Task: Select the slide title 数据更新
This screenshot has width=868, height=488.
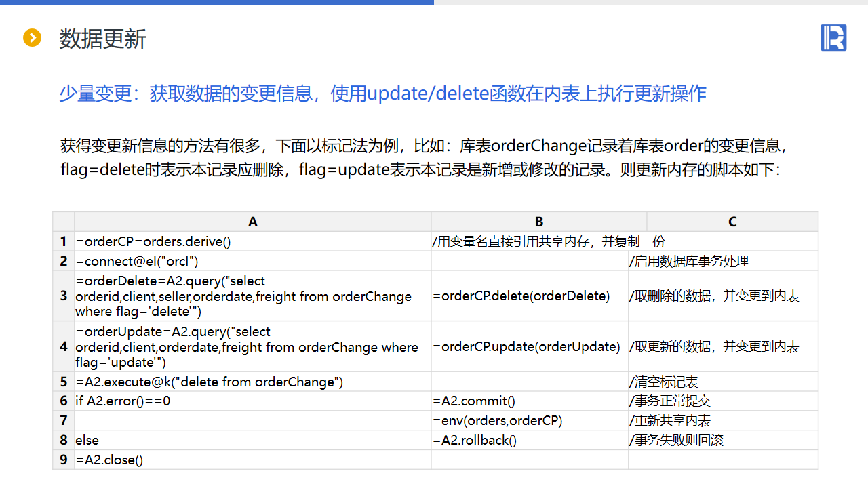Action: 102,39
